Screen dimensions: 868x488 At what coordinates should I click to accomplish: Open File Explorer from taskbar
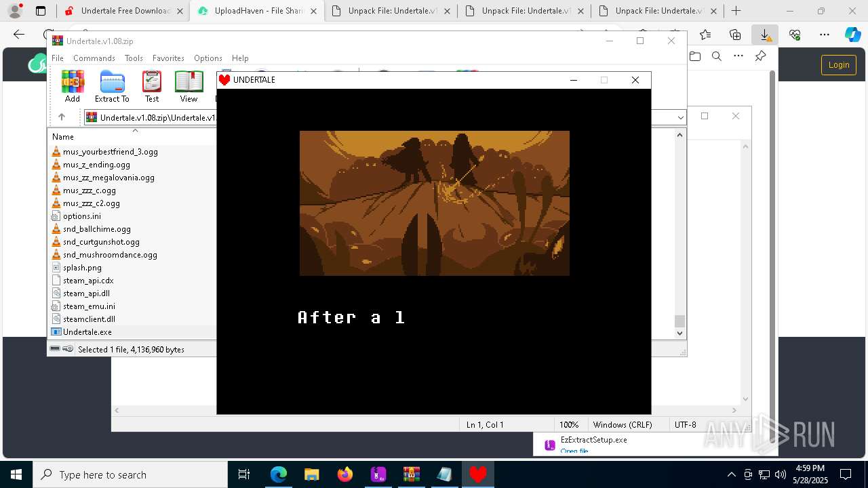pyautogui.click(x=312, y=474)
